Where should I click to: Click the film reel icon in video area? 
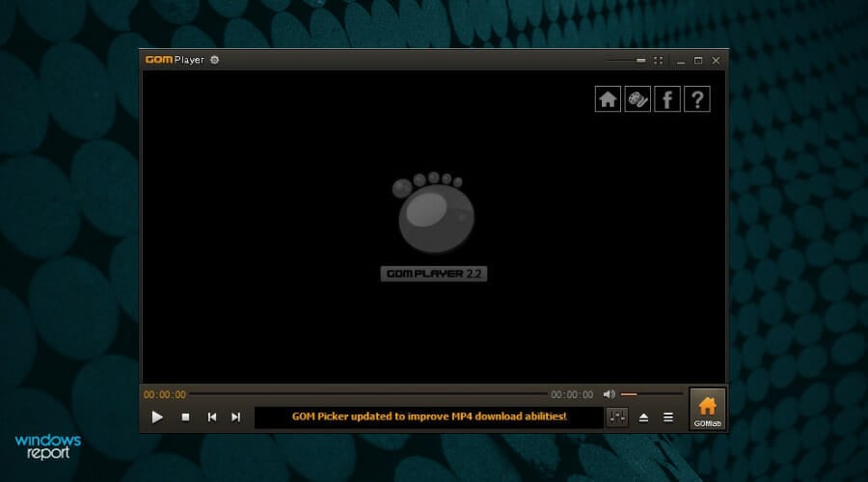coord(637,99)
